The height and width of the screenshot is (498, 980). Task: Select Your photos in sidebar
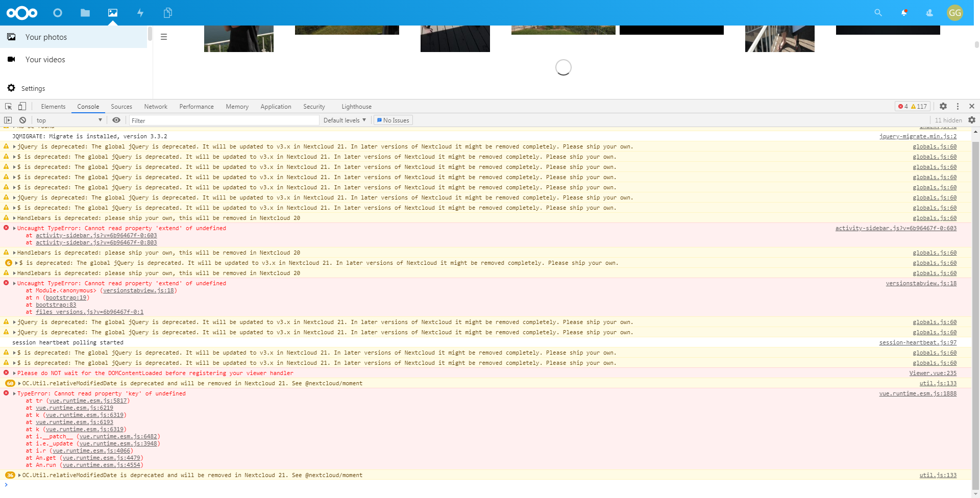pos(73,37)
